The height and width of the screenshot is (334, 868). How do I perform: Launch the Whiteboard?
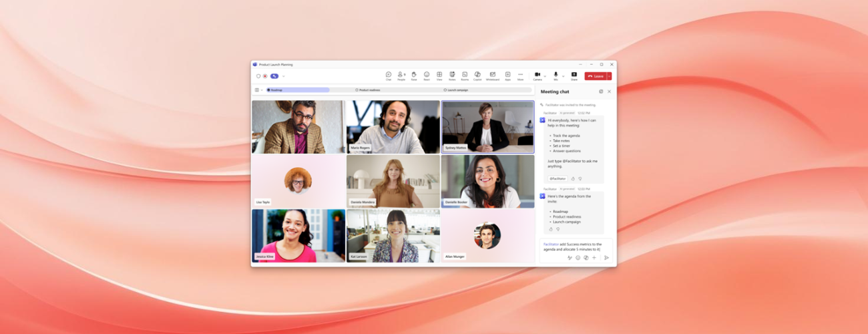point(492,75)
